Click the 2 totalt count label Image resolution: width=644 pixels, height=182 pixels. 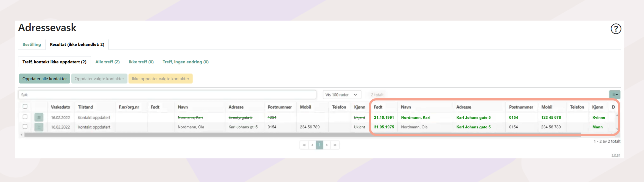point(377,95)
